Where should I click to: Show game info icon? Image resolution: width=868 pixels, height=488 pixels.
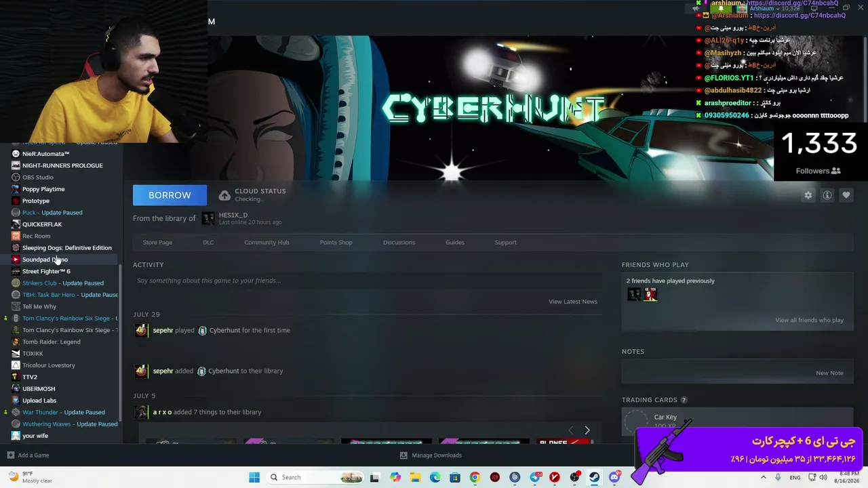point(827,195)
